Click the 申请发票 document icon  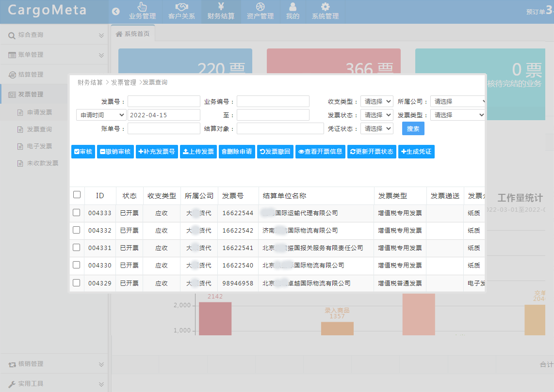tap(20, 112)
